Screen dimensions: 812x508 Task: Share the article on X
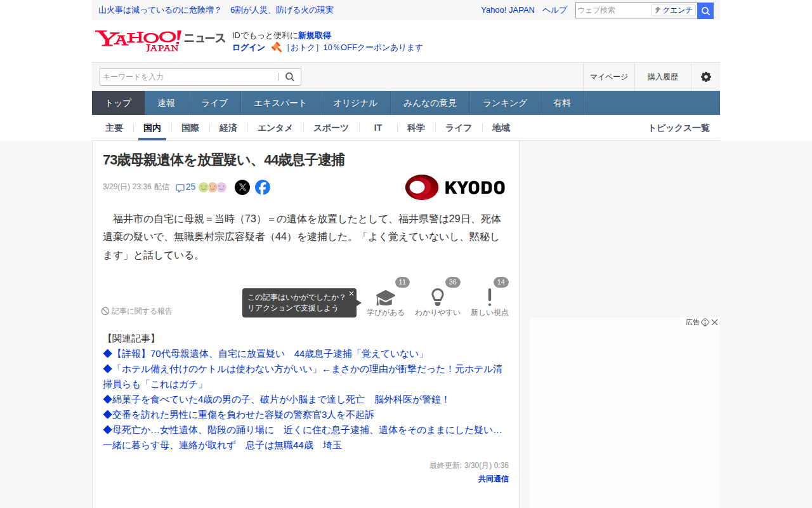(242, 187)
